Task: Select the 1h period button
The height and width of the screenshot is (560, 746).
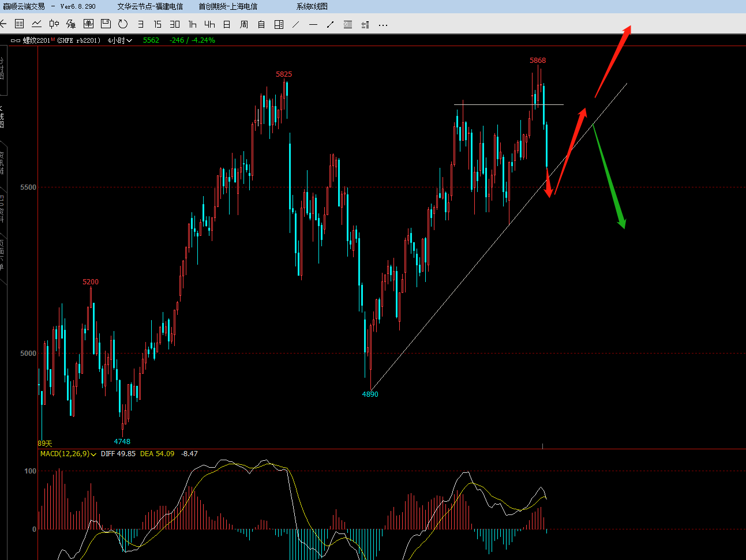Action: (x=192, y=24)
